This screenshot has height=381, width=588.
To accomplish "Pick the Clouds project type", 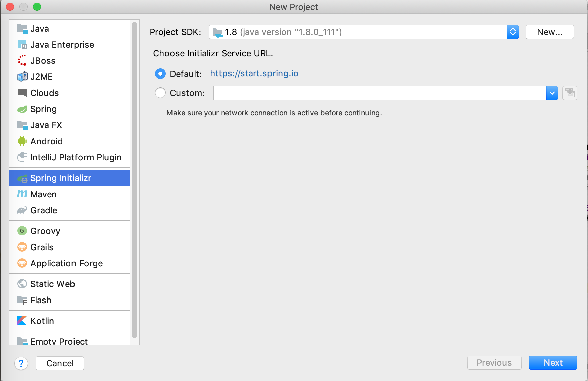I will tap(69, 93).
